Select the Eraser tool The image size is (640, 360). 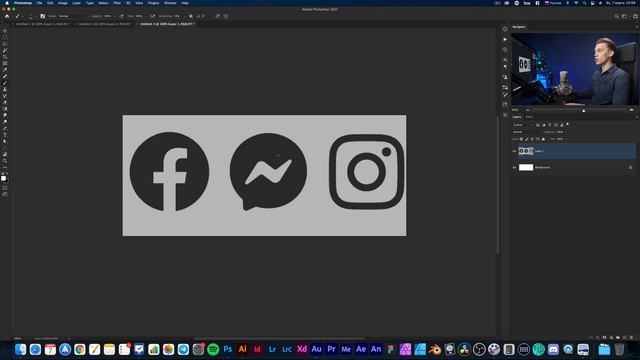[5, 102]
